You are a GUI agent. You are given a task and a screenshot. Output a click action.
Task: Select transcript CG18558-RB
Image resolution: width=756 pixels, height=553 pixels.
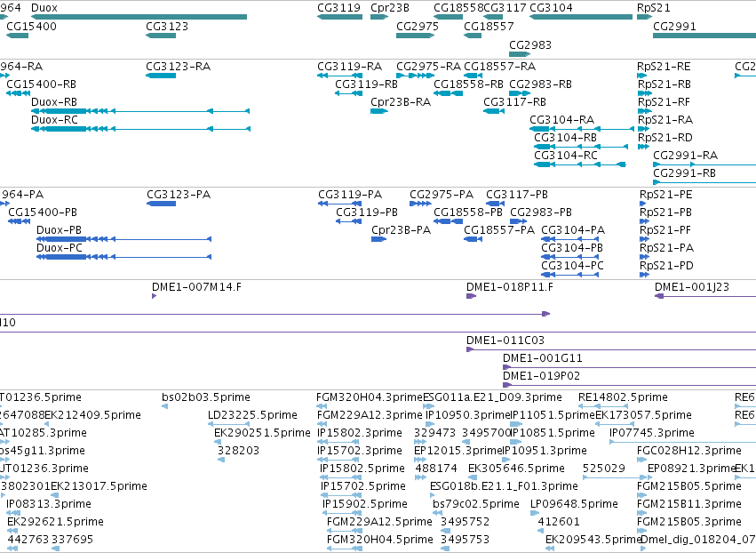click(x=468, y=84)
